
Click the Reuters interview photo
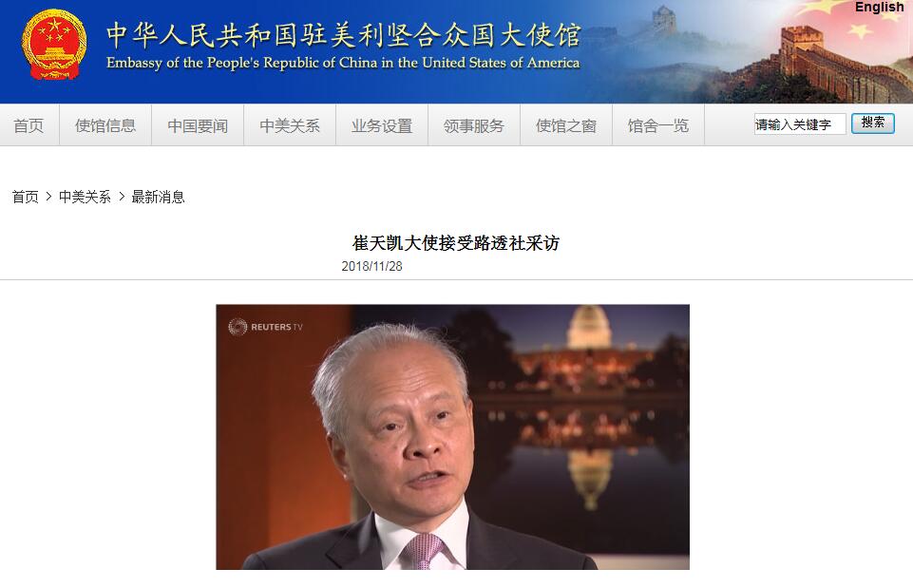coord(452,437)
